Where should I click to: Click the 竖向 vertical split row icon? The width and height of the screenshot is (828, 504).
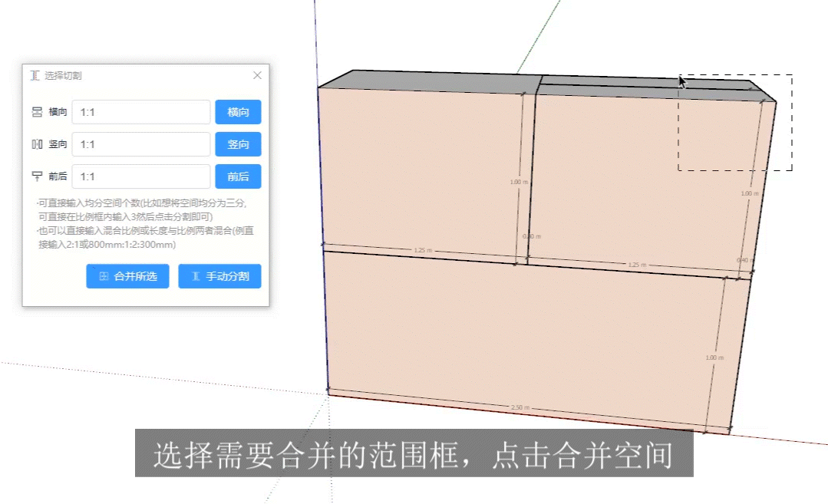[37, 144]
